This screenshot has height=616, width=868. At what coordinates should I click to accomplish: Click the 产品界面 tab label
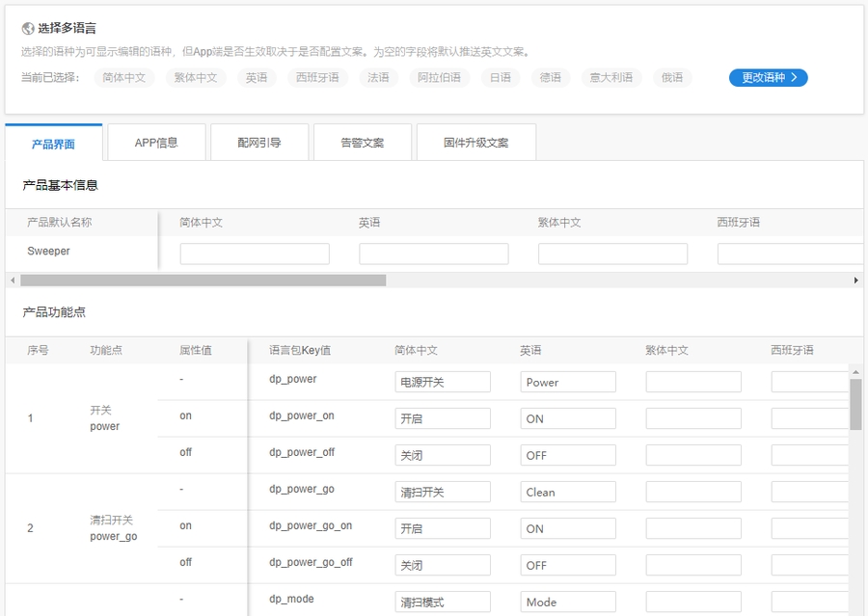click(x=55, y=141)
